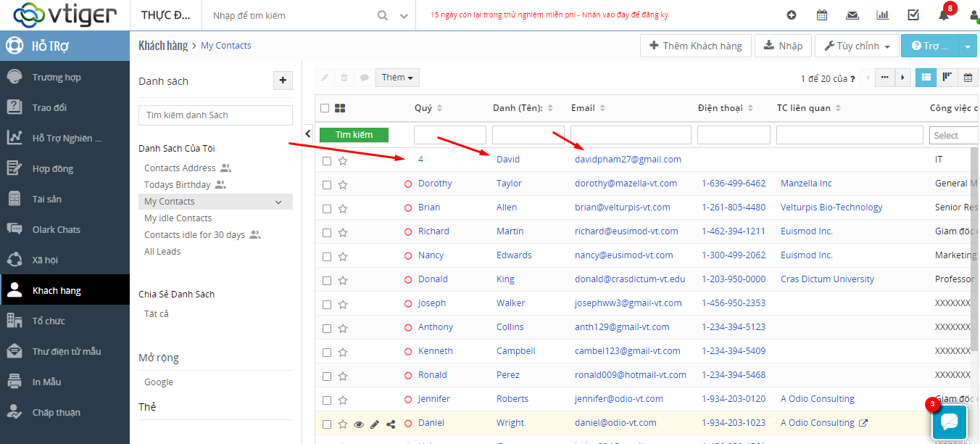980x444 pixels.
Task: Click the edit pencil on Daniel row
Action: tap(375, 424)
